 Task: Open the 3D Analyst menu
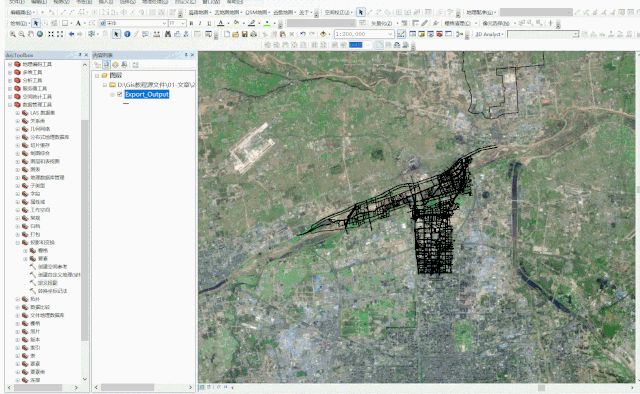[489, 34]
